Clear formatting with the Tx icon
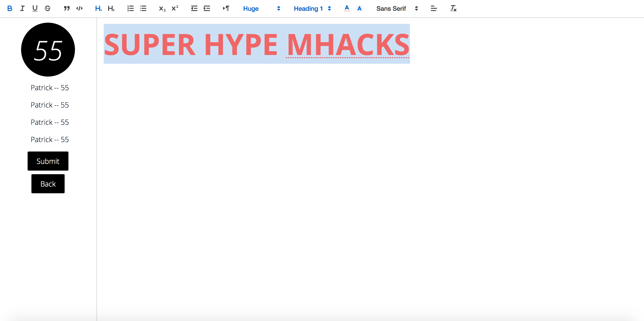 [453, 9]
